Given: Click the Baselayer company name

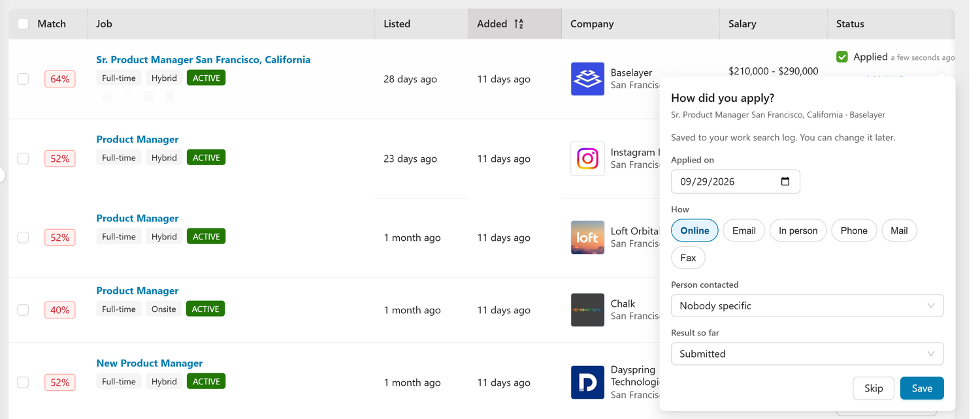Looking at the screenshot, I should point(631,72).
